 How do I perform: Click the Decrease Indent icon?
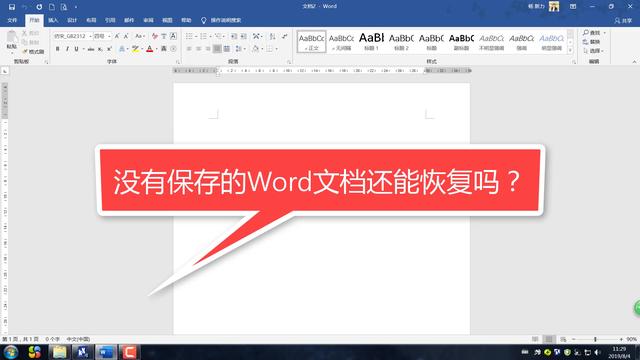234,36
